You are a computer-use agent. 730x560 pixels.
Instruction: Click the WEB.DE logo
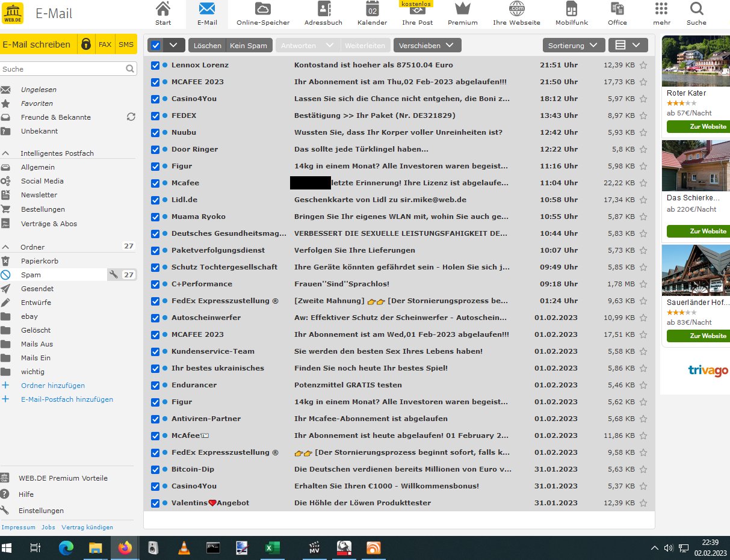[x=13, y=13]
